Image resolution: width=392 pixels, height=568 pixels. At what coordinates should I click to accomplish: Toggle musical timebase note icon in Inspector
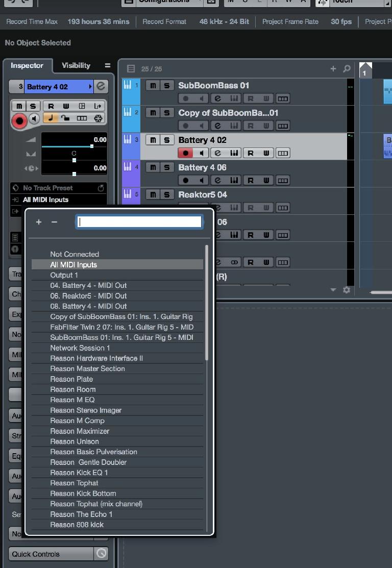51,118
